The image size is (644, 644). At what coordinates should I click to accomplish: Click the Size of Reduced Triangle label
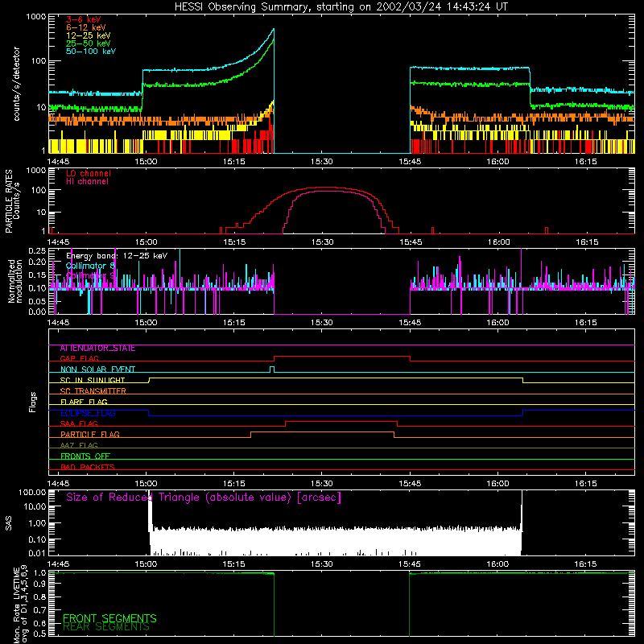(204, 497)
